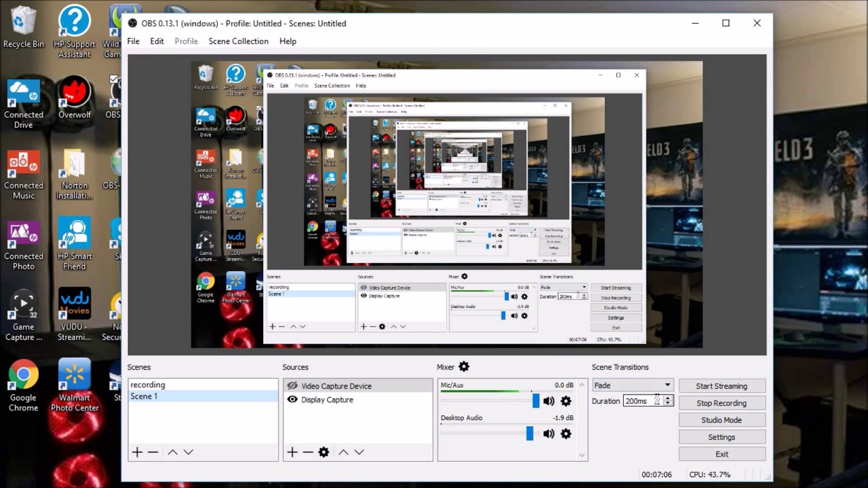Open the Profile menu

pos(186,41)
